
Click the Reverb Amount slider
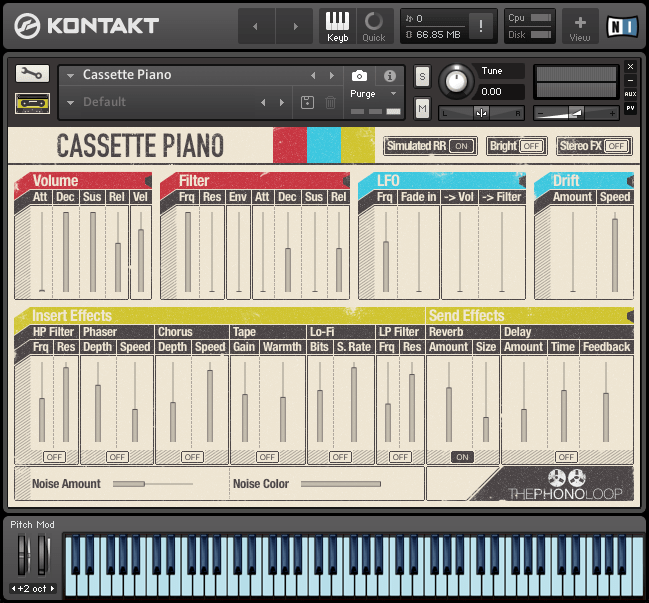pos(449,402)
